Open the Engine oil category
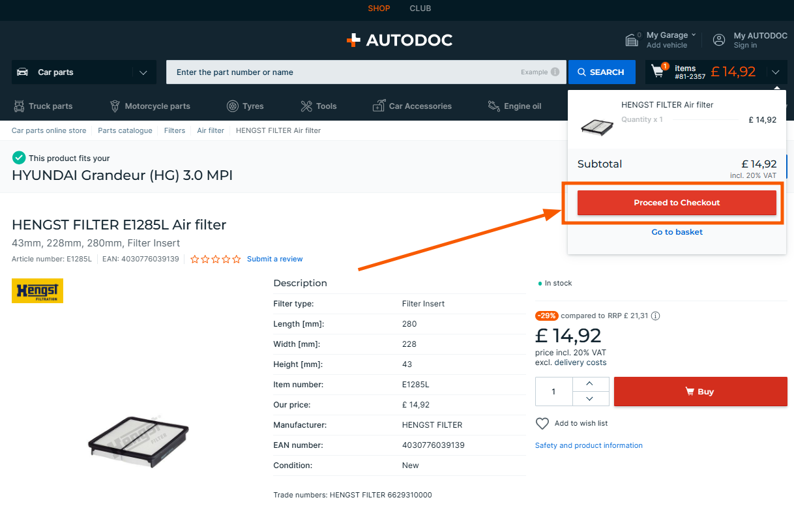This screenshot has height=532, width=794. tap(514, 106)
